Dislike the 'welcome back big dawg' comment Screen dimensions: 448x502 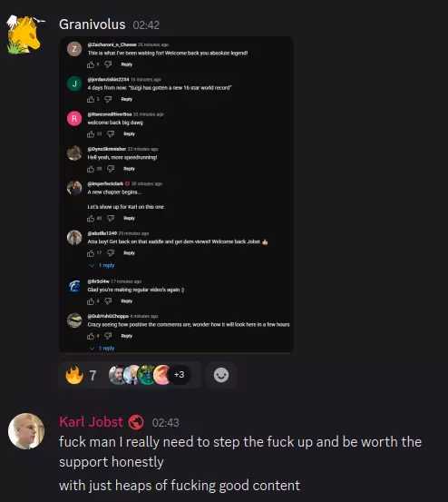111,133
